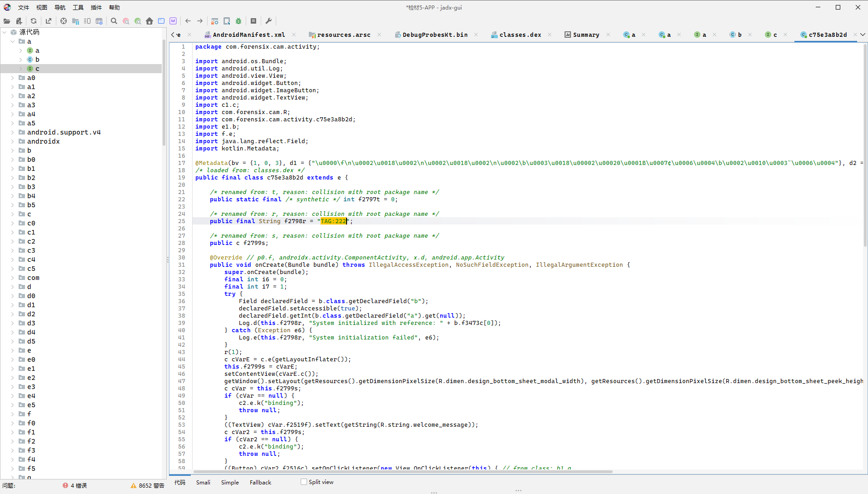Open the 导航 menu
This screenshot has height=494, width=868.
click(60, 7)
